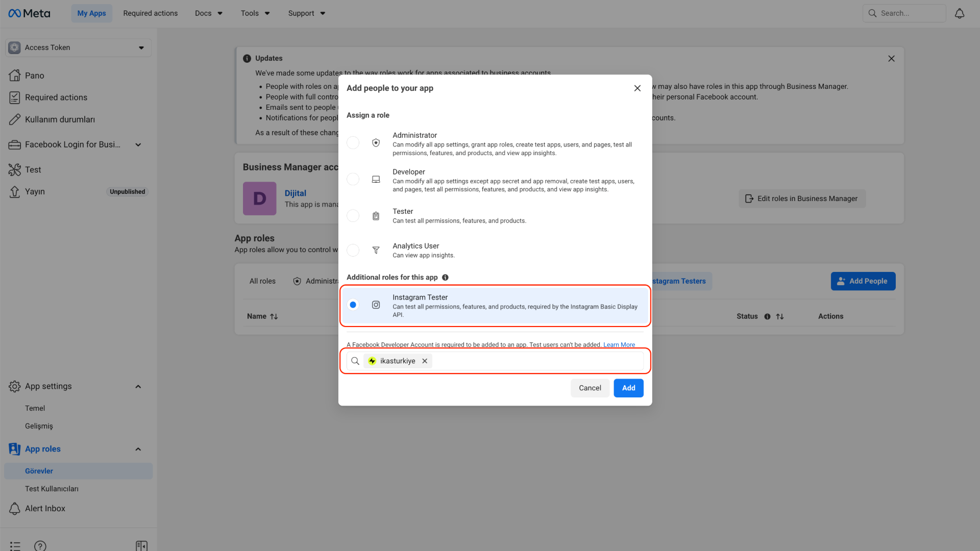980x551 pixels.
Task: Click the top Search field
Action: [904, 13]
